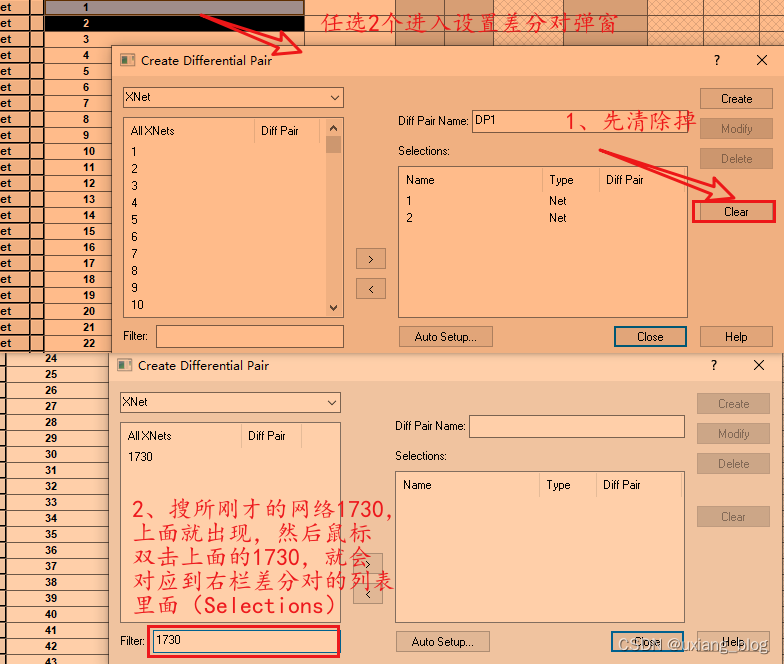This screenshot has height=664, width=784.
Task: Select row 3 in background spreadsheet
Action: coord(86,39)
